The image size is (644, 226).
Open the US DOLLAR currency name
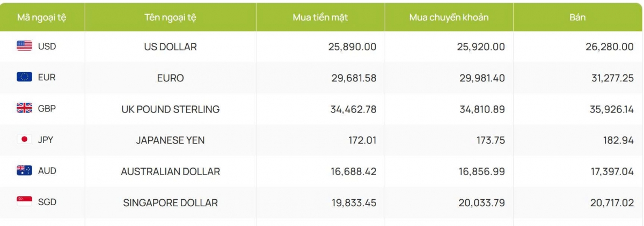pyautogui.click(x=170, y=47)
